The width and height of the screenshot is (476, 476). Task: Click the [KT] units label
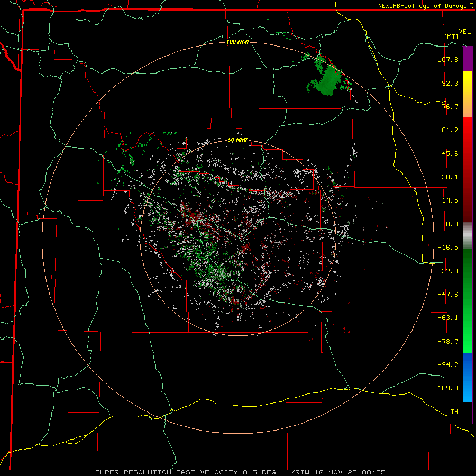tap(452, 36)
